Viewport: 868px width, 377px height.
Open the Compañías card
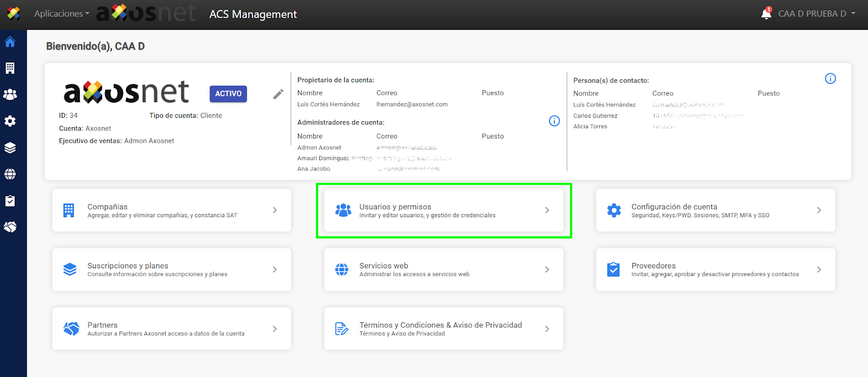pyautogui.click(x=171, y=210)
